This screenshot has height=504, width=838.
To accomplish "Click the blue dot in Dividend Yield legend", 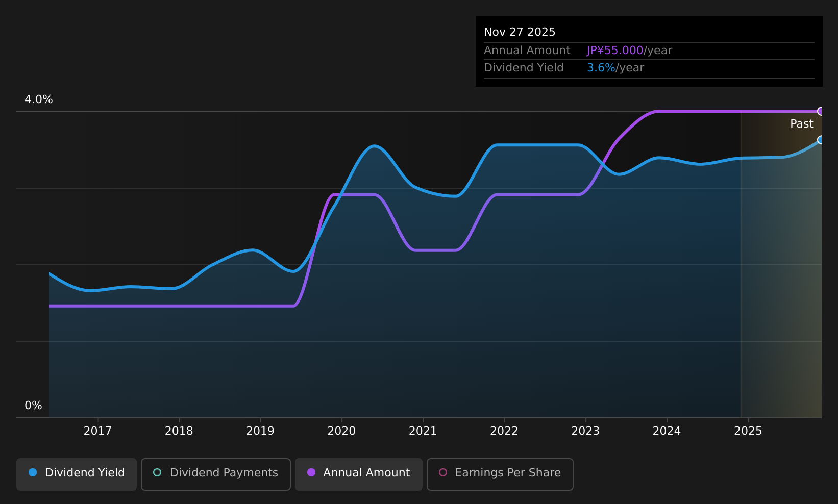I will [x=33, y=472].
